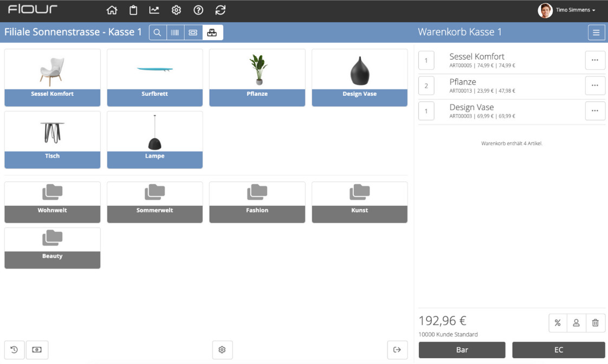Open options menu for Sessel Komfort item
Screen dimensions: 608x364
(595, 60)
